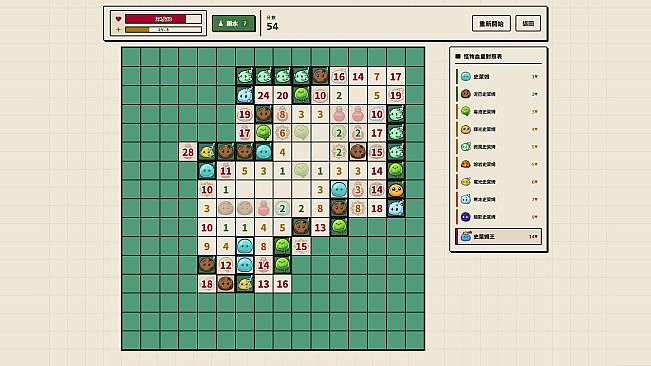This screenshot has height=366, width=651.
Task: Attack the brown slime left of the 16 tile
Action: (x=320, y=76)
